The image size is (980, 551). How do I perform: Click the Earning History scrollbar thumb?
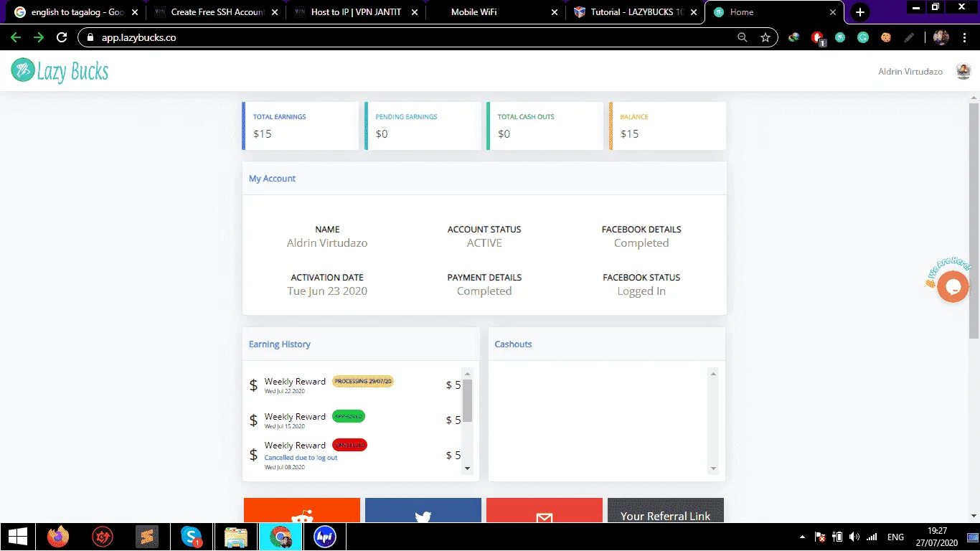coord(468,400)
